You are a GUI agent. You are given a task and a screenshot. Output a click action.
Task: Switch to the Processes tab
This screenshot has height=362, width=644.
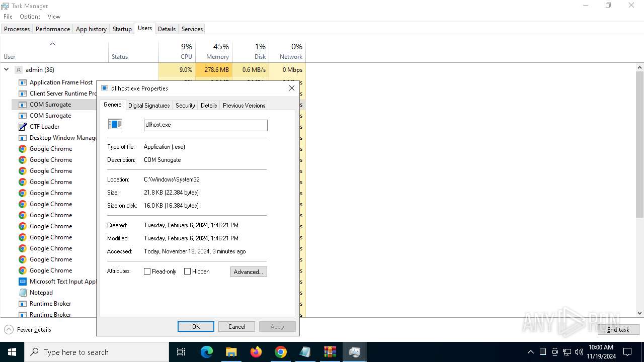point(17,29)
